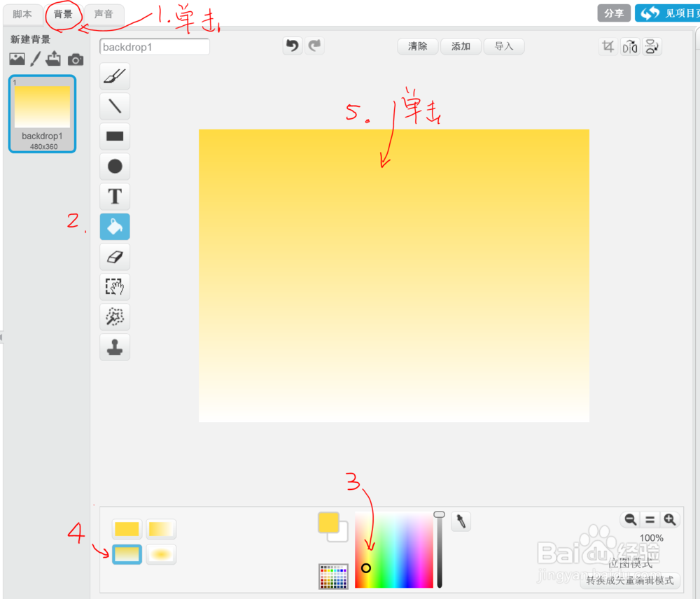700x599 pixels.
Task: Select the backdrop1 thumbnail
Action: pyautogui.click(x=43, y=114)
